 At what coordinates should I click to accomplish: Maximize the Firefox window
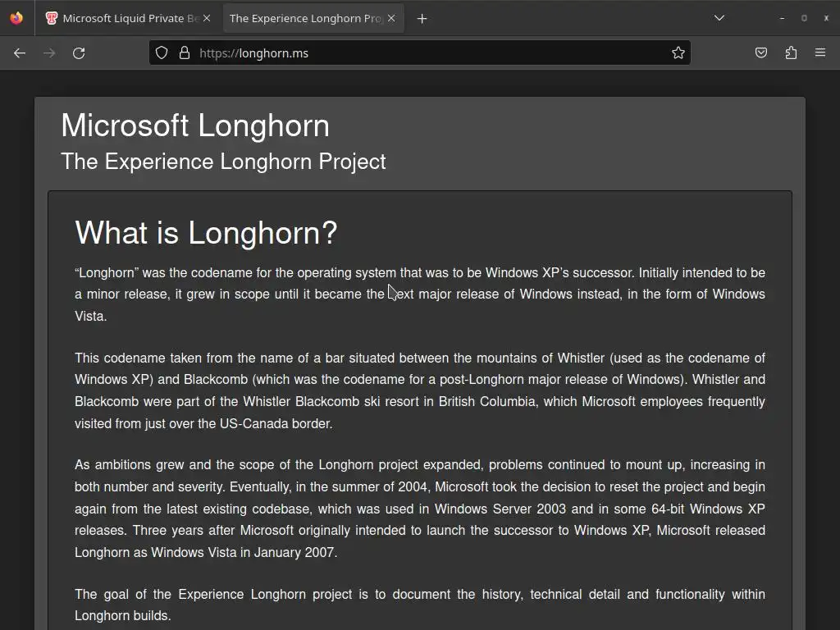pos(804,18)
